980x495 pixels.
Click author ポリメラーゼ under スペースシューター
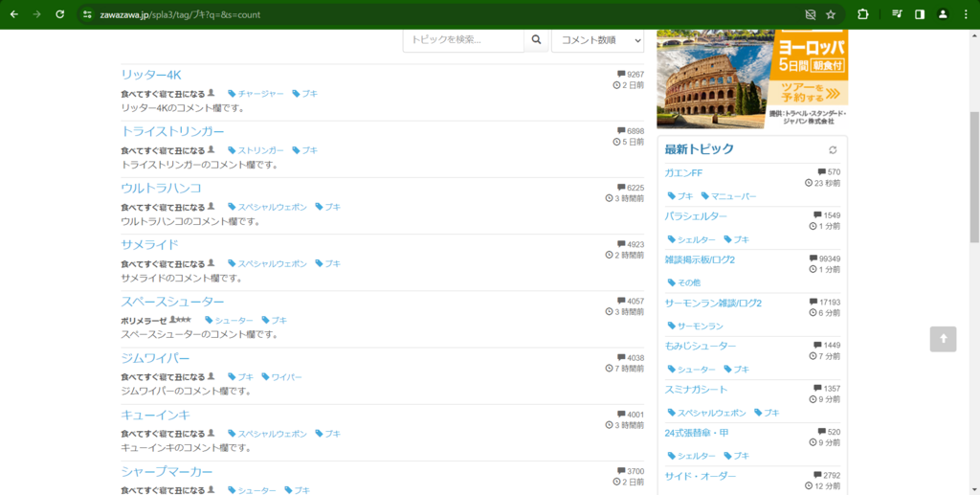pos(144,320)
